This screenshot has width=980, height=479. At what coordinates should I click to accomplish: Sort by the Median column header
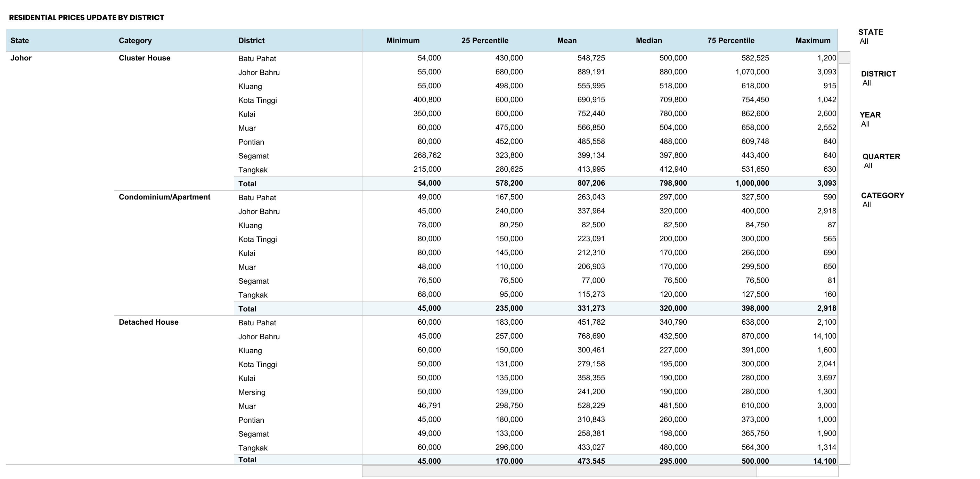[x=648, y=40]
